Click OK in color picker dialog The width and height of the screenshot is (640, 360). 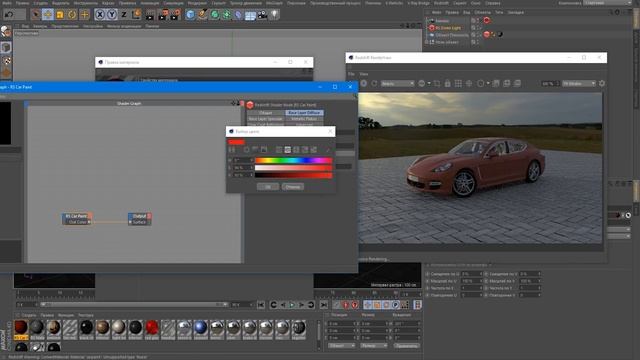tap(268, 187)
